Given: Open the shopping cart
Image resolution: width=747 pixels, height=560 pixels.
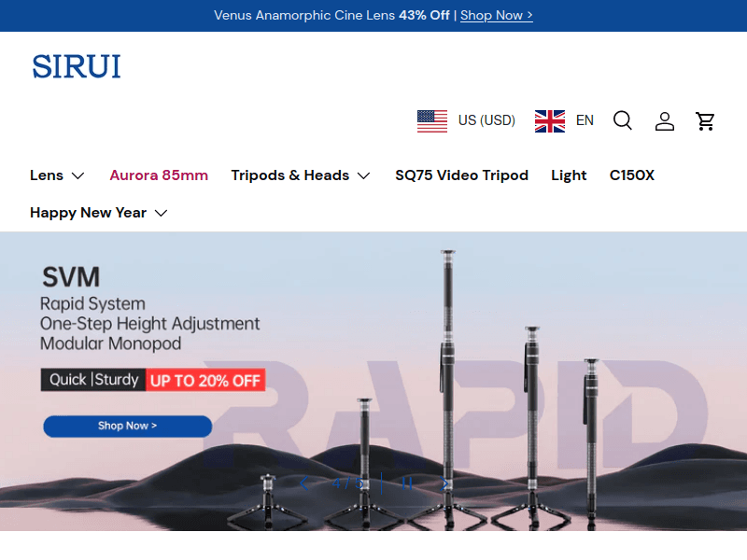Looking at the screenshot, I should point(706,120).
